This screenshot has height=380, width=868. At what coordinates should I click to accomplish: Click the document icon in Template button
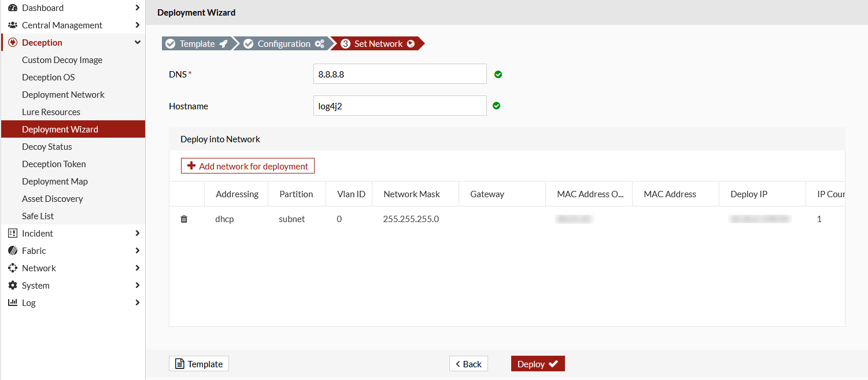pos(180,364)
